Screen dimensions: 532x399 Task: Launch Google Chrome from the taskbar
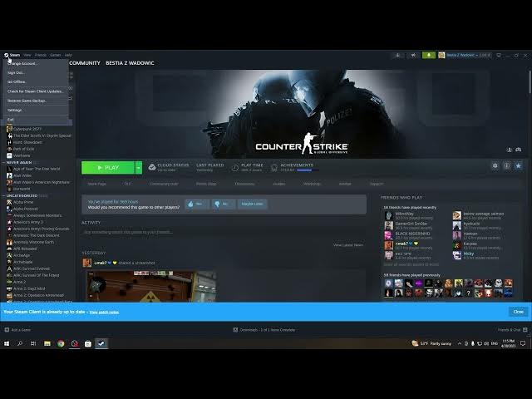pyautogui.click(x=61, y=343)
